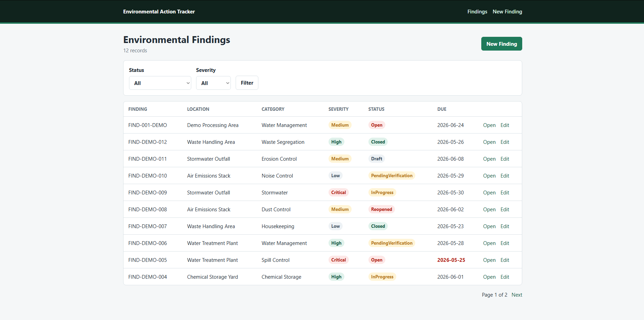644x320 pixels.
Task: Click the overdue date 2026-05-25
Action: [451, 260]
